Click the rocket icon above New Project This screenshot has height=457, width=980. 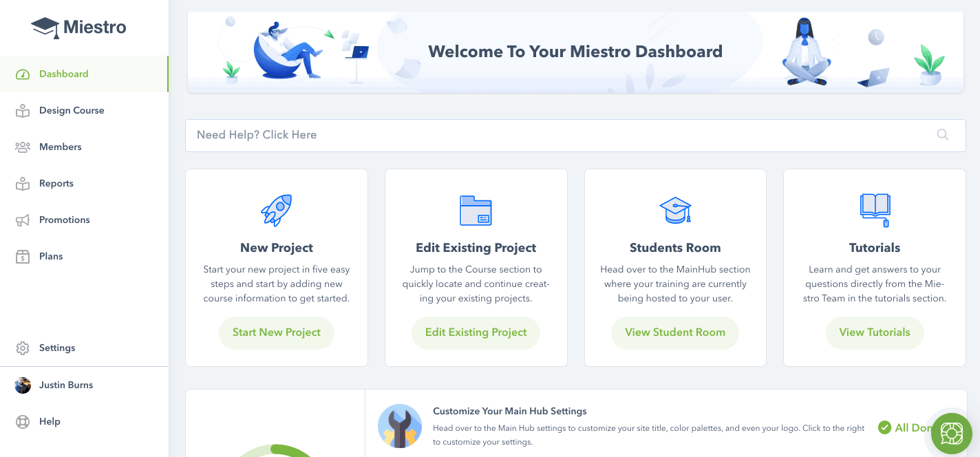click(x=277, y=210)
